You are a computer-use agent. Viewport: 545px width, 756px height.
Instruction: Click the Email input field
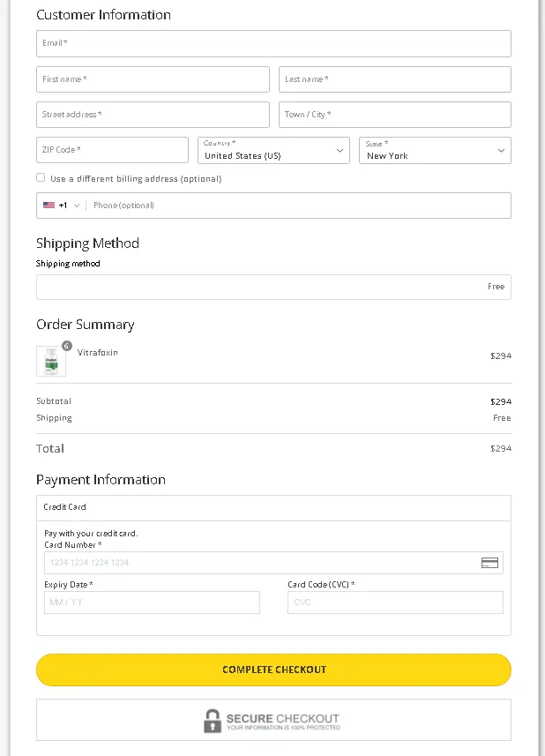coord(272,42)
